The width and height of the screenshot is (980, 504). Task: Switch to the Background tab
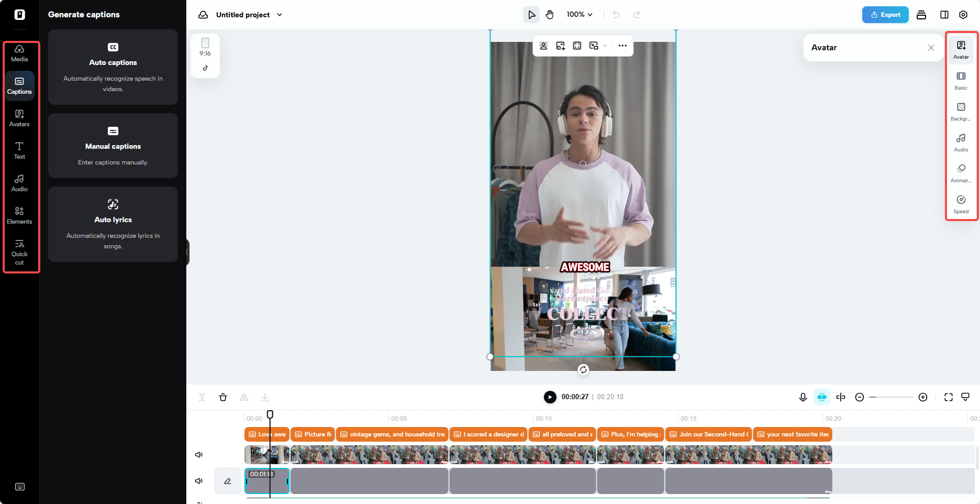961,112
